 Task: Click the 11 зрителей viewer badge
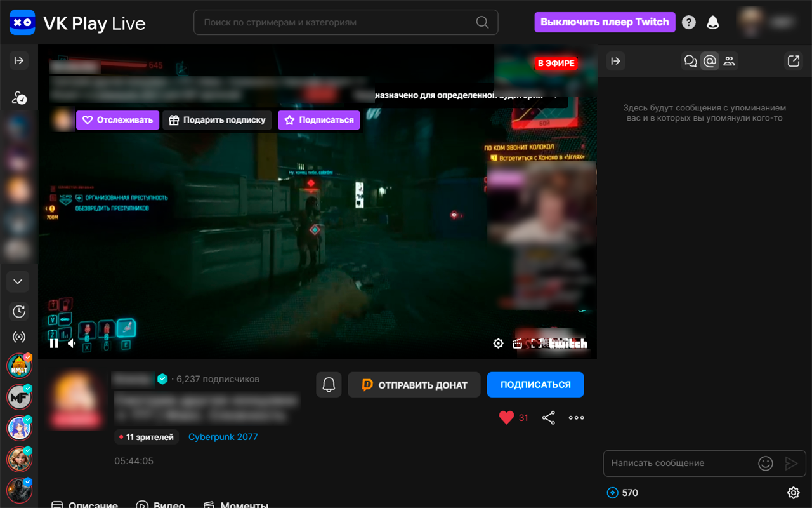[147, 437]
